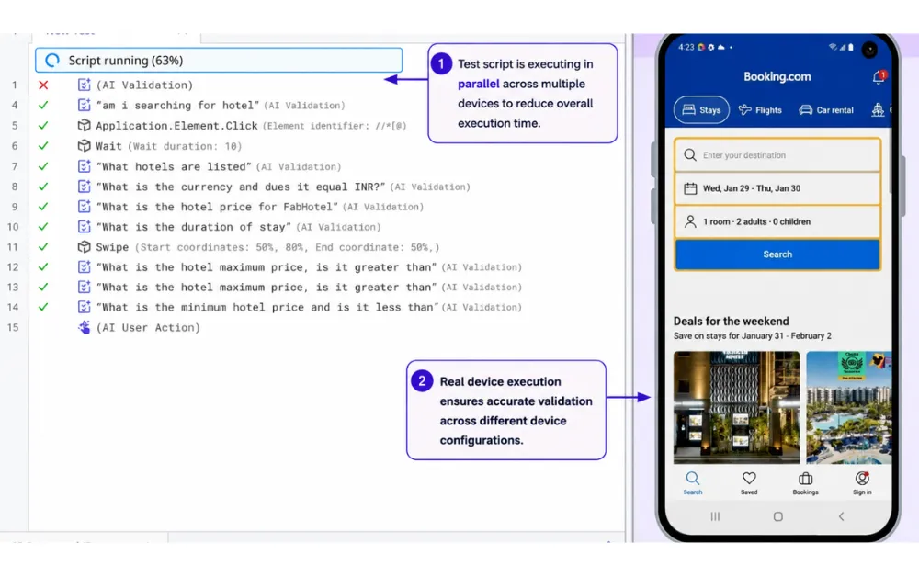The height and width of the screenshot is (588, 919).
Task: Click the spinner icon in Script running bar
Action: [52, 61]
